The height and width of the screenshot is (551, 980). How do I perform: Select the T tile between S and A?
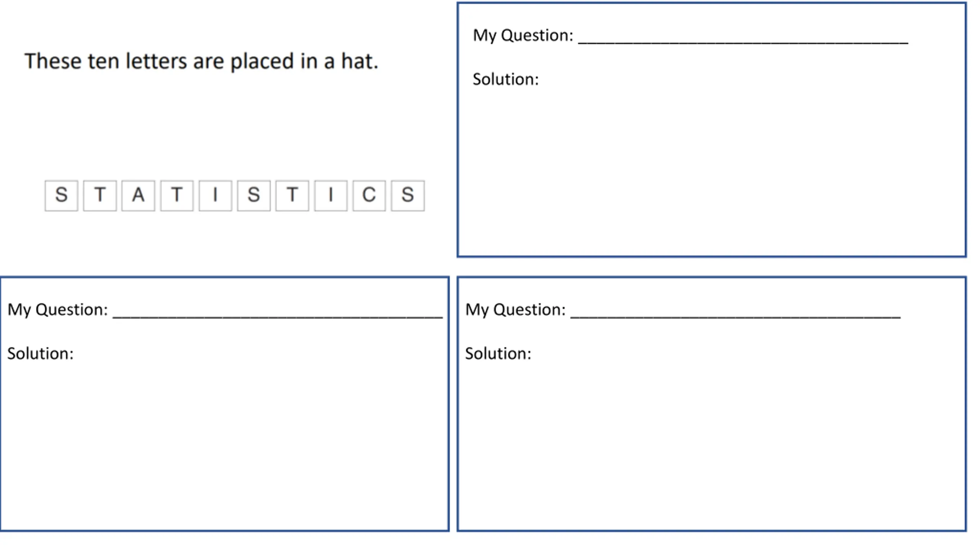[100, 196]
